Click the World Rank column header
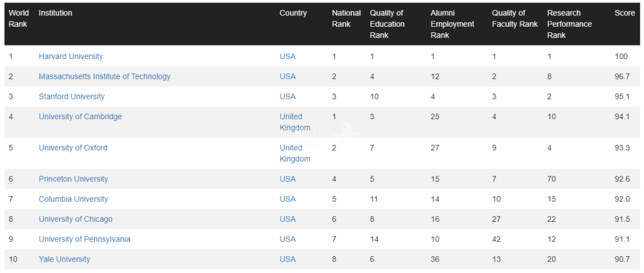This screenshot has width=644, height=273. (18, 18)
